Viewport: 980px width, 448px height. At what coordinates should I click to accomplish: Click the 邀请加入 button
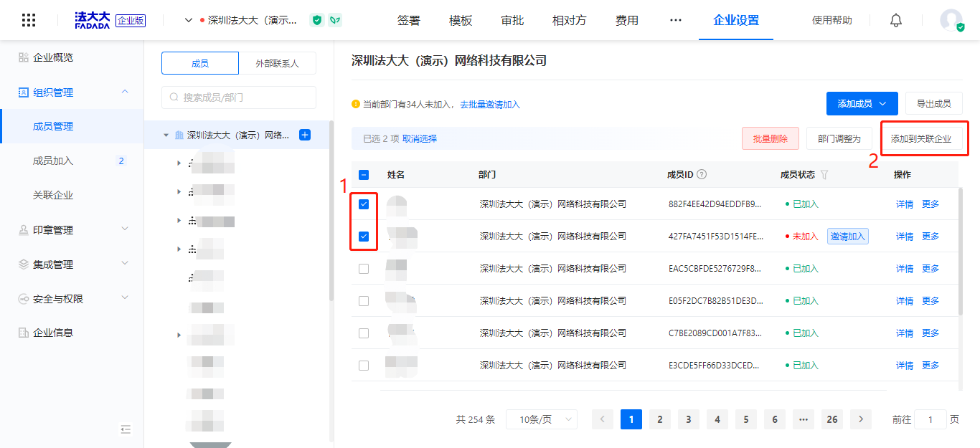point(848,237)
